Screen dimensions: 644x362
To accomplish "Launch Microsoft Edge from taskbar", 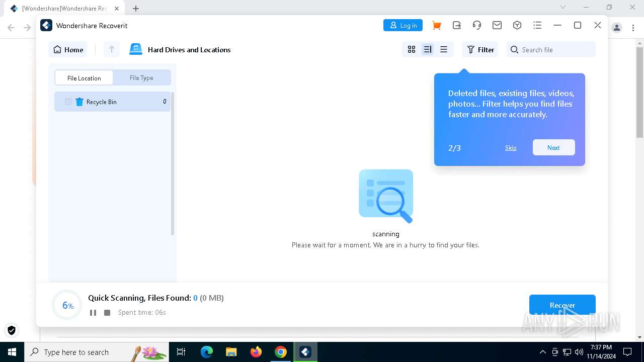I will click(x=207, y=352).
